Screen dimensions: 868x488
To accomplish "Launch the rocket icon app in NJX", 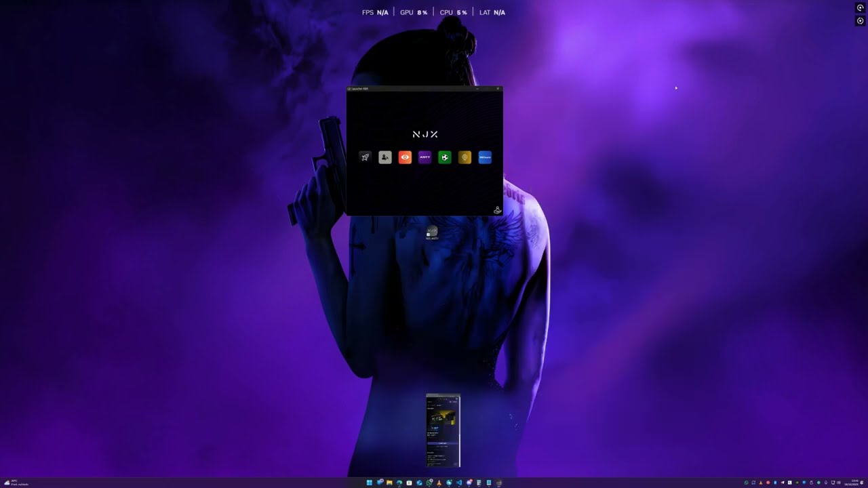I will pos(365,157).
